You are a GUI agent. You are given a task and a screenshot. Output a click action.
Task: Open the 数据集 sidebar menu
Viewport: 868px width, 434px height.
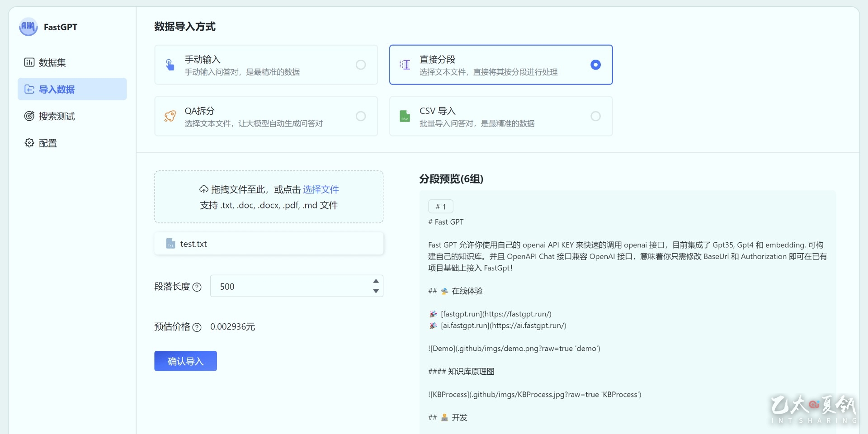pos(72,62)
